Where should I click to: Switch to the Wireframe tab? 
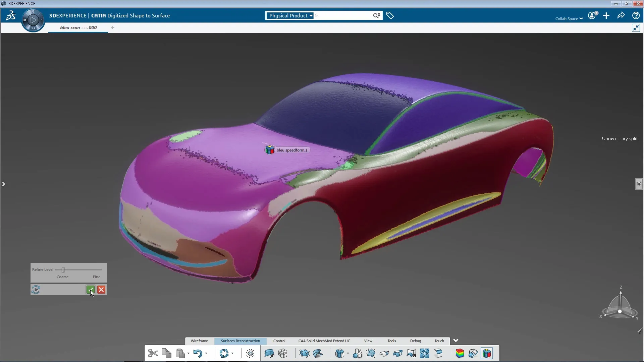tap(199, 341)
